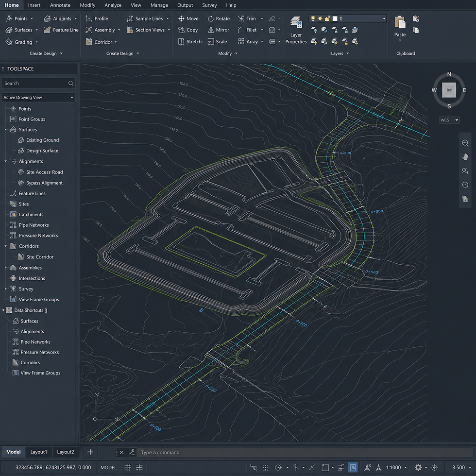
Task: Click the search magnifier in Toolspace
Action: [71, 83]
